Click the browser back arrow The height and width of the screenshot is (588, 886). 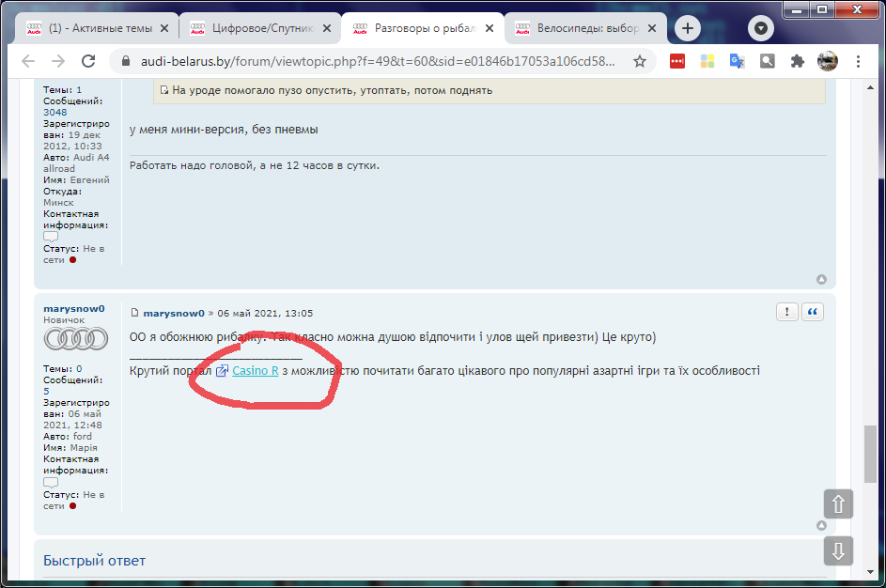coord(28,61)
